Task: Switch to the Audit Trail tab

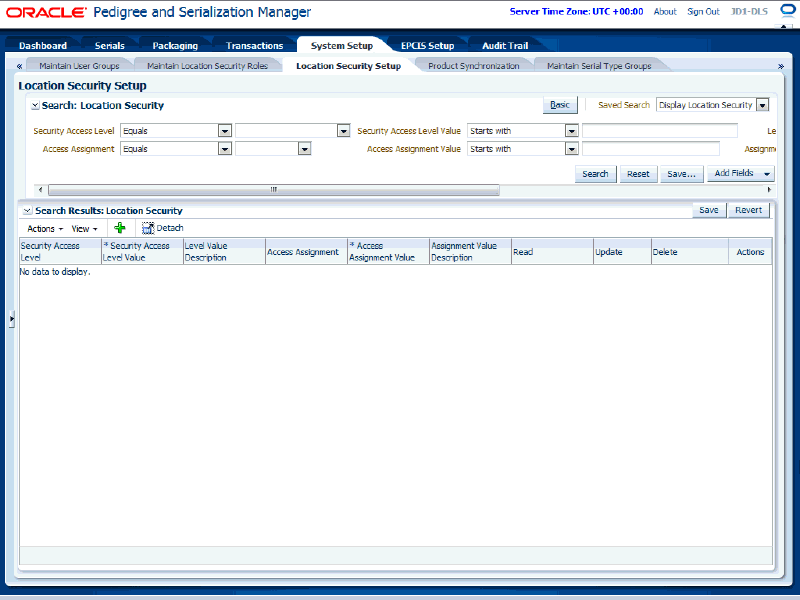Action: (505, 45)
